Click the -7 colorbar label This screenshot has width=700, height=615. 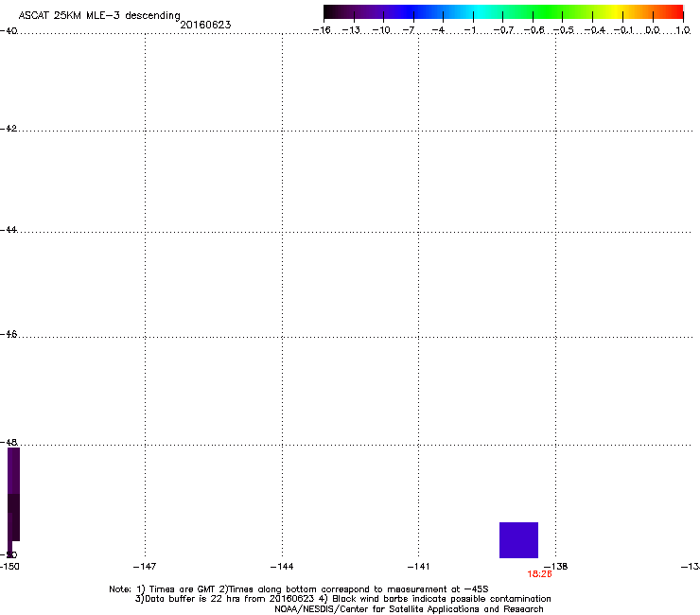click(x=409, y=30)
